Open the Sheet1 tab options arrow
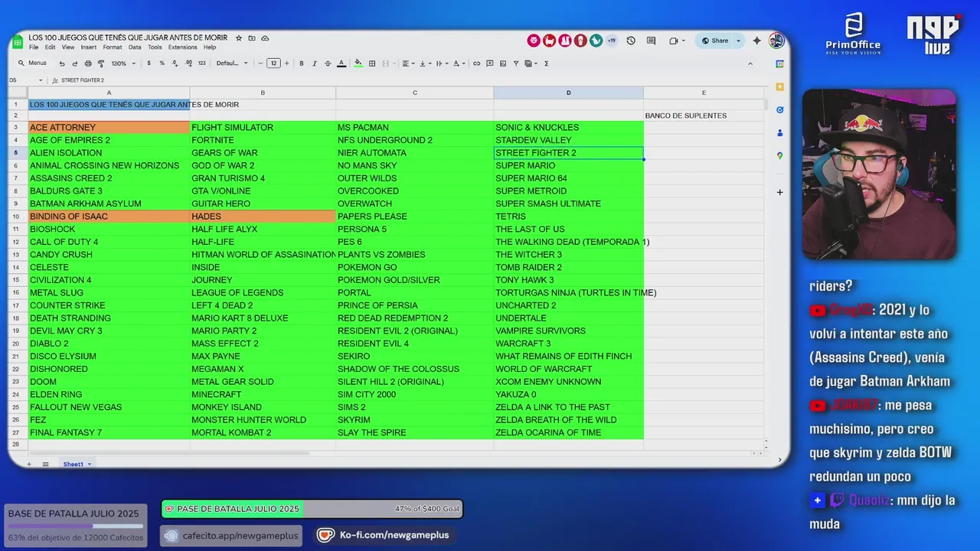This screenshot has width=980, height=551. [89, 465]
